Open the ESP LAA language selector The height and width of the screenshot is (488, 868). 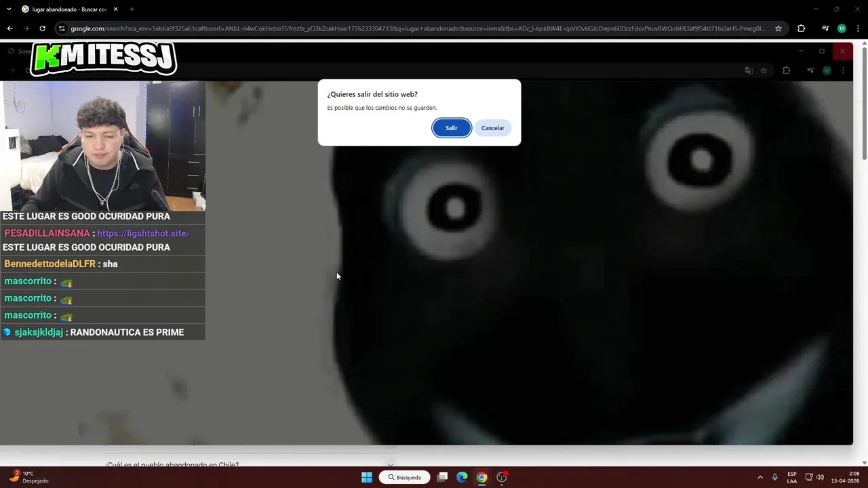(792, 477)
